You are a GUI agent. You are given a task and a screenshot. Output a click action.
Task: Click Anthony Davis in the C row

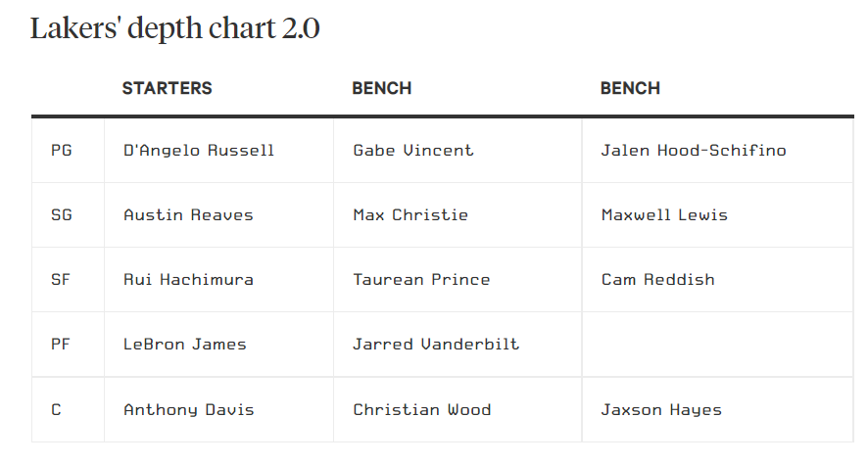[x=189, y=410]
